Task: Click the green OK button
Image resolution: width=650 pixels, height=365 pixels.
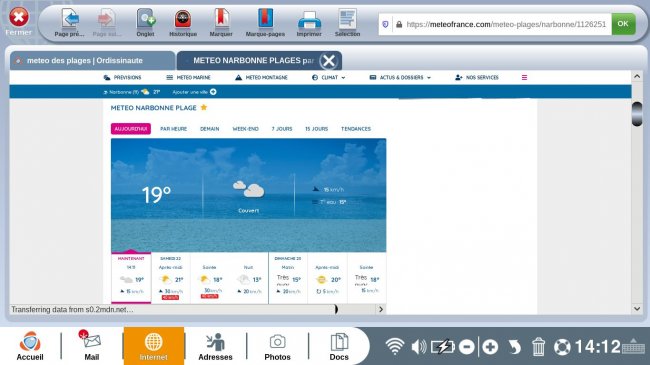Action: (x=623, y=24)
